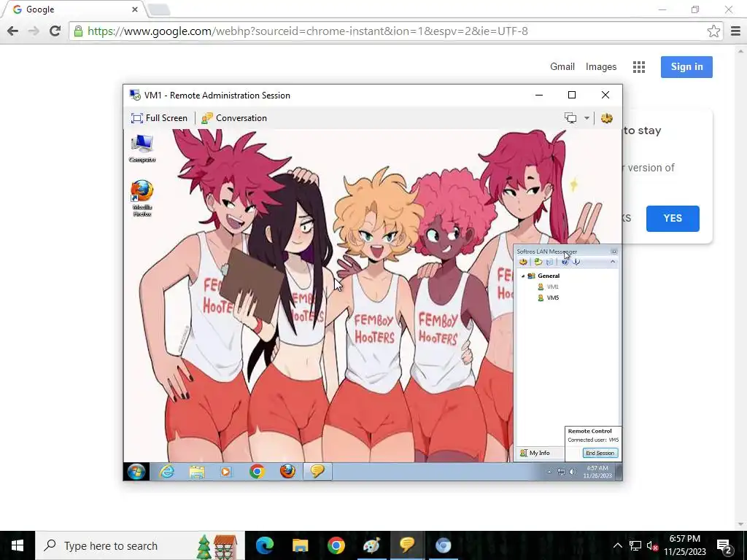
Task: Bookmark page with the star icon
Action: point(713,31)
